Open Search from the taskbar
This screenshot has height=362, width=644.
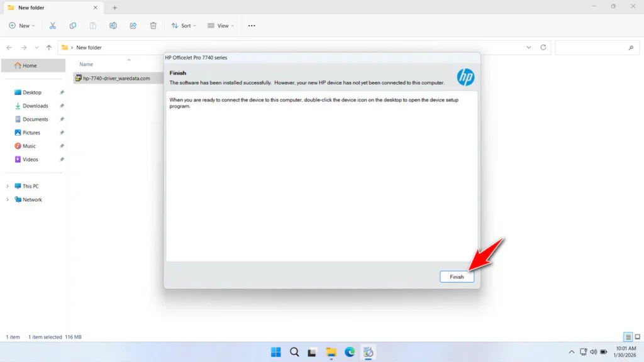click(x=294, y=352)
